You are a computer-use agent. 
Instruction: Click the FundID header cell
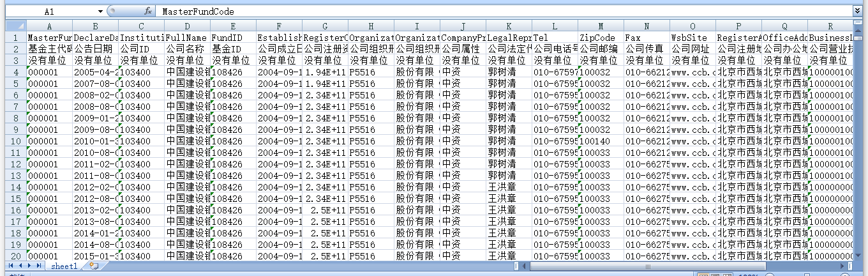point(233,38)
